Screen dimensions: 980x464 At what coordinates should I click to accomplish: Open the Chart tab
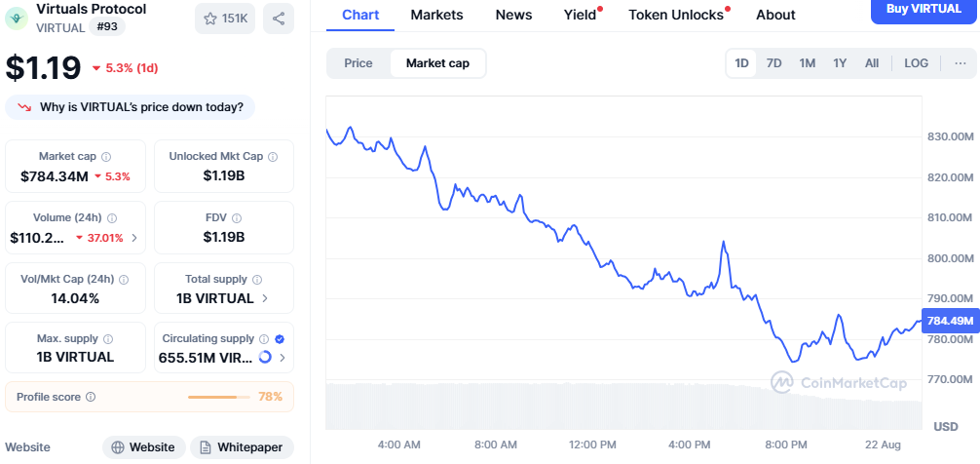coord(360,15)
